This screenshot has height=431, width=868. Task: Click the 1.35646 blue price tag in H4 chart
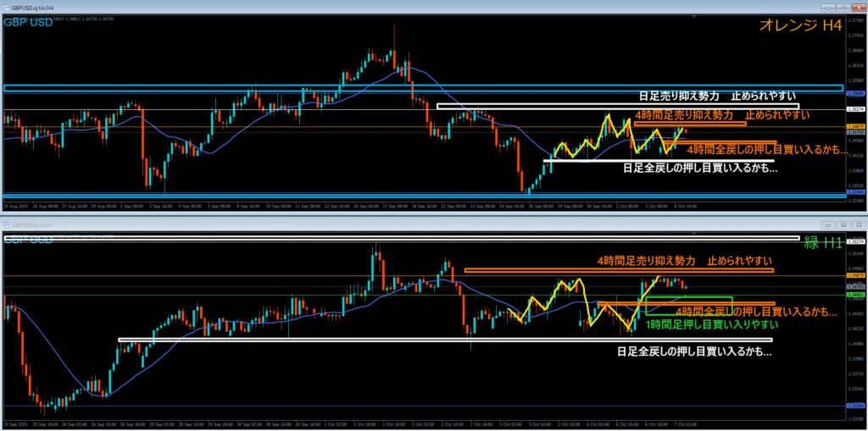[855, 93]
